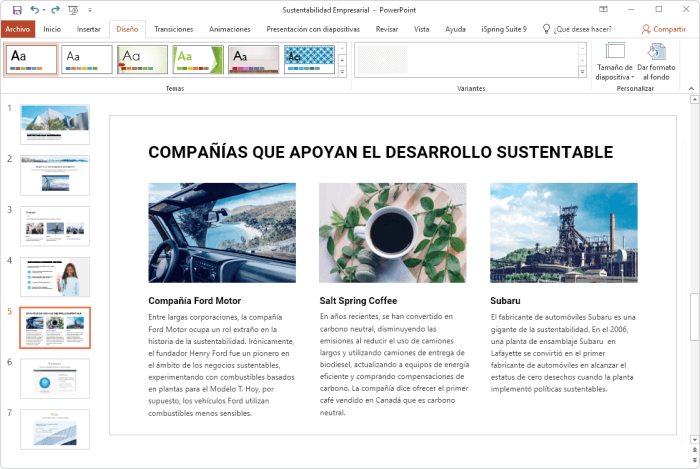Screen dimensions: 700x469
Task: Click the Salt Spring Coffee heading
Action: [358, 301]
